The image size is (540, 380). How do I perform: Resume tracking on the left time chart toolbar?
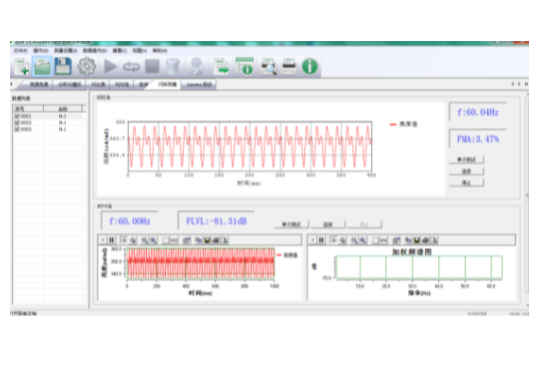(103, 240)
